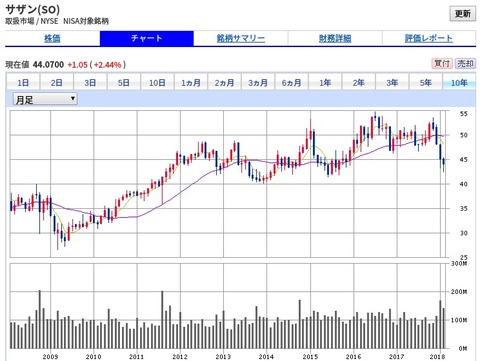Click the 2018 year label on axis
The width and height of the screenshot is (480, 361).
coord(437,357)
